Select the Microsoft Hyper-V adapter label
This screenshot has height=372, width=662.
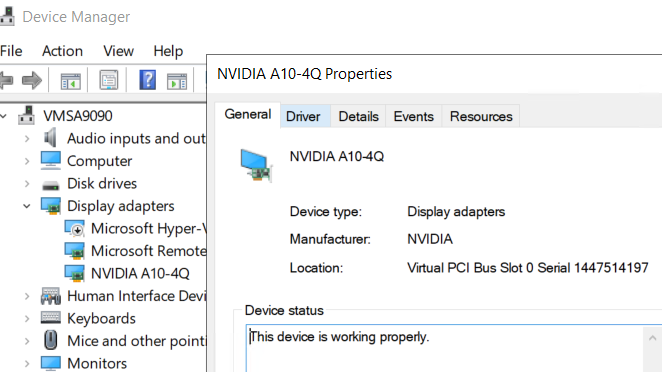pos(148,228)
